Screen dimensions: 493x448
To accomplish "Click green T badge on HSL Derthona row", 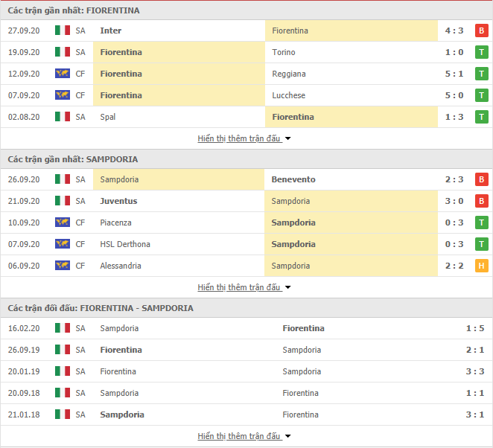I will pyautogui.click(x=481, y=244).
